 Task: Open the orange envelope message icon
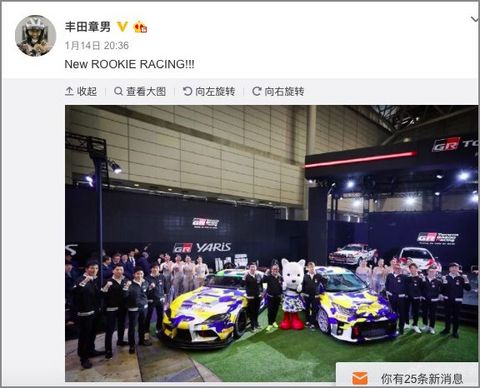[x=360, y=379]
